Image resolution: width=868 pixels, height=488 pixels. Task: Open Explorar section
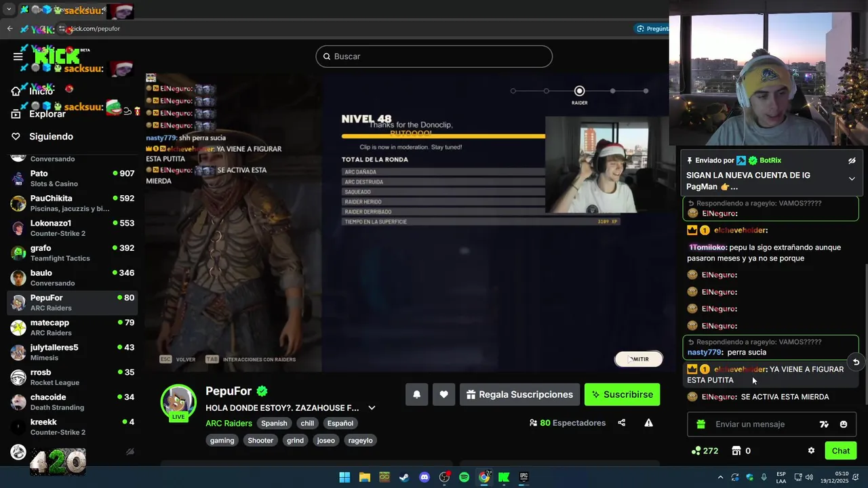[x=47, y=114]
